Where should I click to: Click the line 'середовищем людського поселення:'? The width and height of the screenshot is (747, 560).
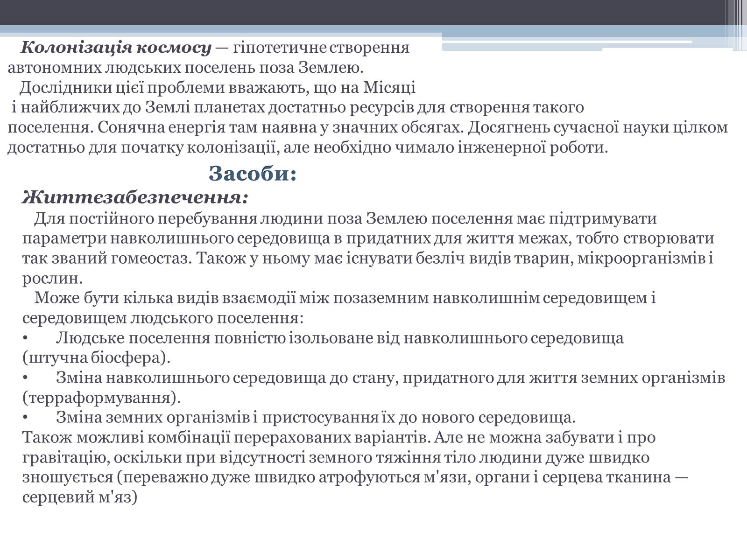point(163,318)
